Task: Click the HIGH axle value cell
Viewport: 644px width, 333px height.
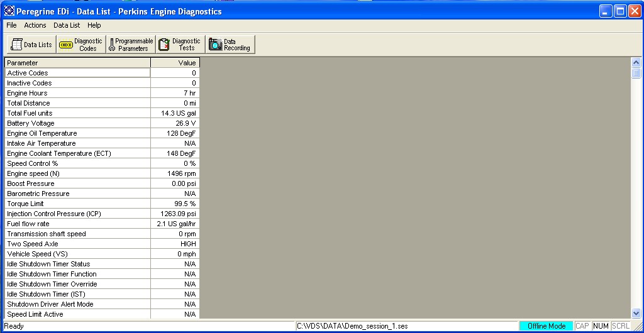Action: pos(175,244)
